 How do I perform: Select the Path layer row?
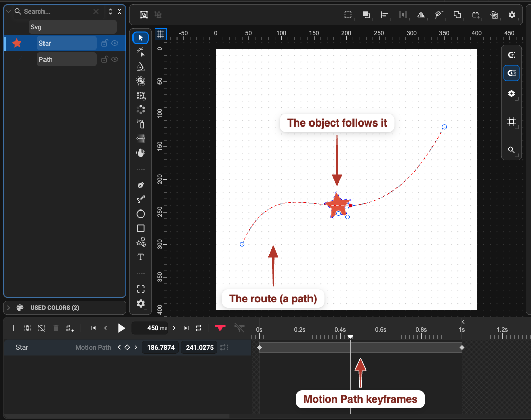65,59
